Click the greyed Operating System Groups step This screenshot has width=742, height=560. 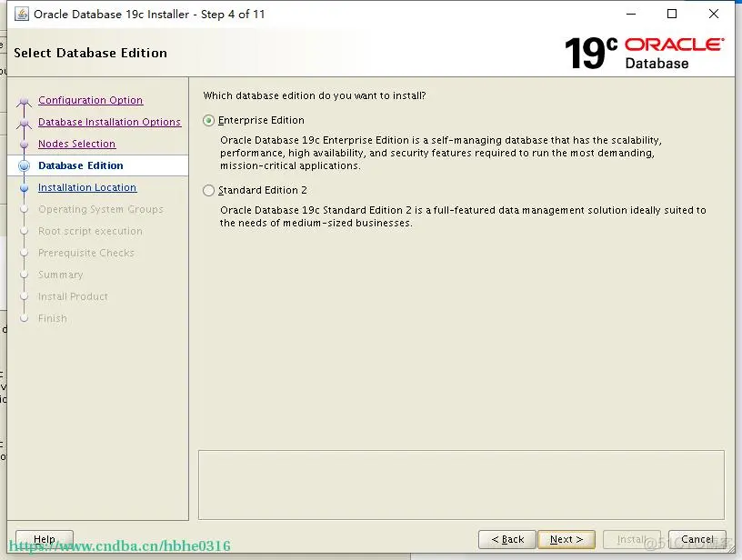click(101, 209)
